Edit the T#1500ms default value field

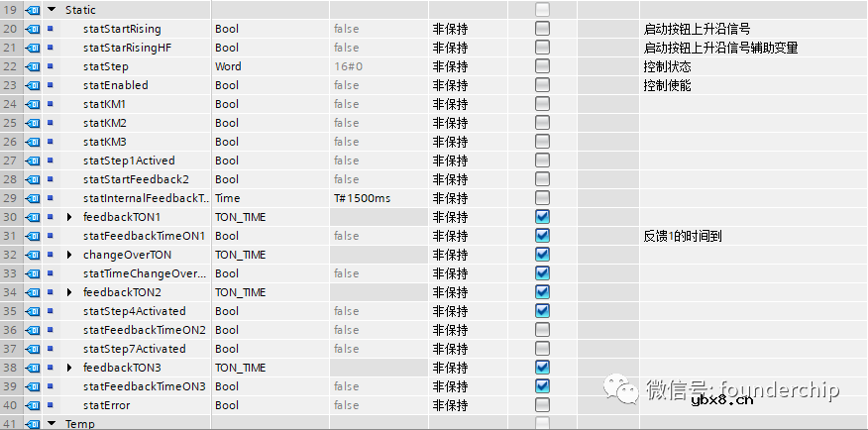[x=362, y=198]
